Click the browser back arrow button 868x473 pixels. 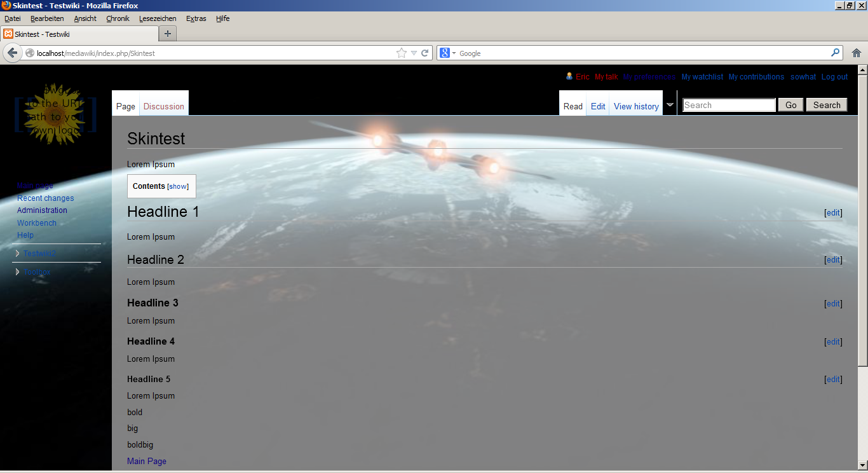pos(12,53)
